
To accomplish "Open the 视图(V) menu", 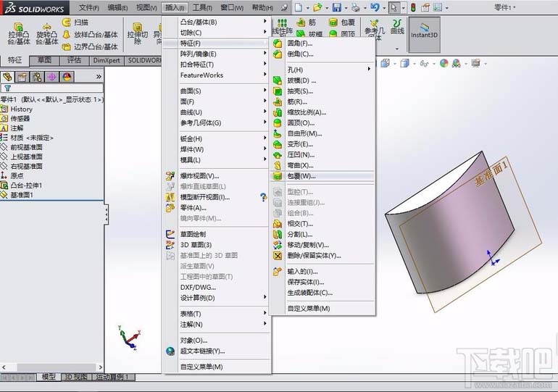I will click(x=146, y=7).
